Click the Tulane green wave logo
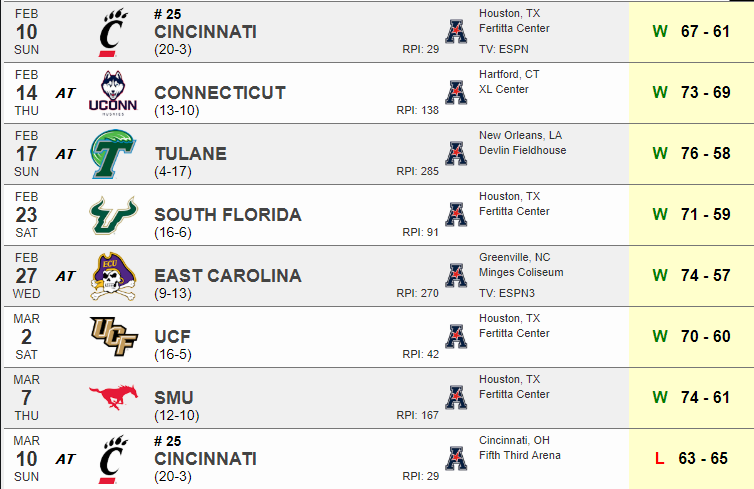The image size is (754, 489). click(x=113, y=154)
